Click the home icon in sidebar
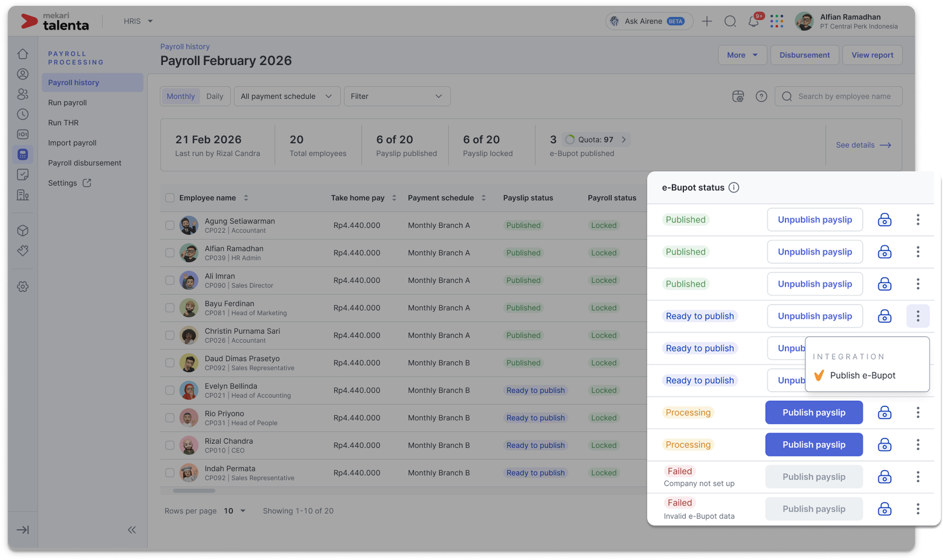Viewport: 943px width, 560px height. [23, 54]
